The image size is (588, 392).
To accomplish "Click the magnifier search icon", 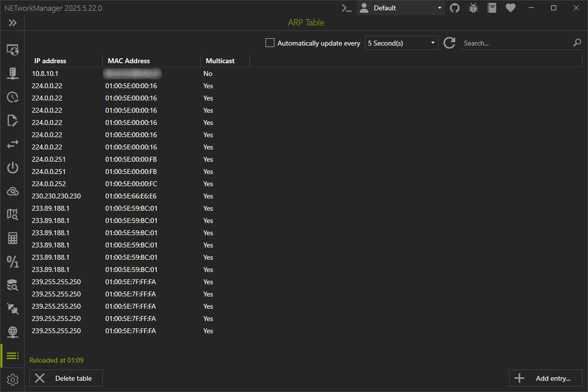I will 577,43.
